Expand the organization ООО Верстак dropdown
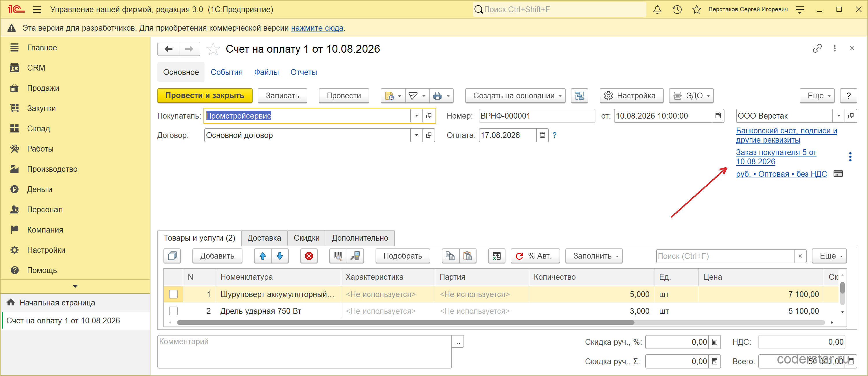Image resolution: width=868 pixels, height=376 pixels. pyautogui.click(x=839, y=116)
